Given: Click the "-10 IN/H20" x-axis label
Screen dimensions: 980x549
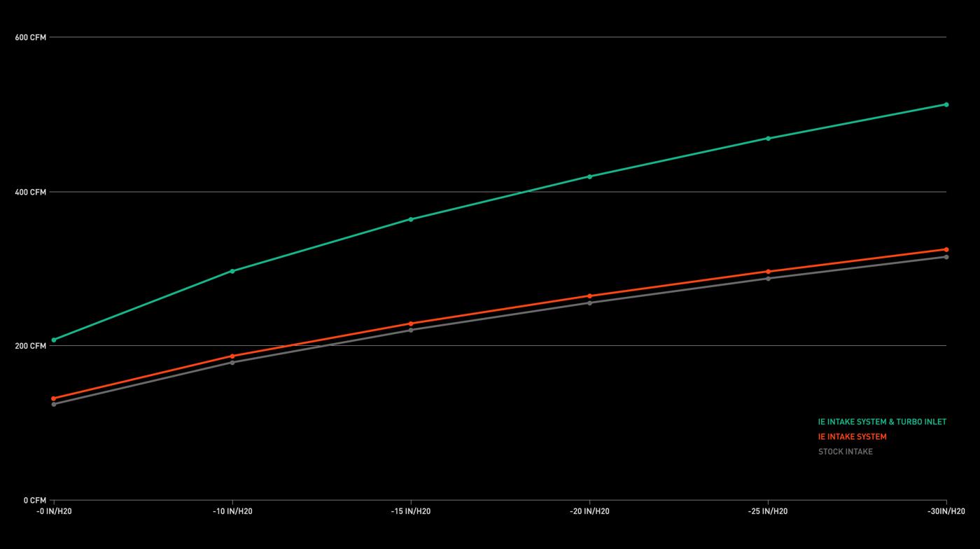Looking at the screenshot, I should [x=232, y=511].
